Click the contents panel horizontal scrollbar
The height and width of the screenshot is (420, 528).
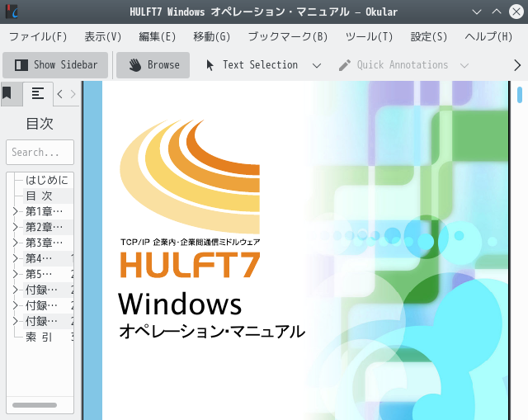tap(35, 405)
